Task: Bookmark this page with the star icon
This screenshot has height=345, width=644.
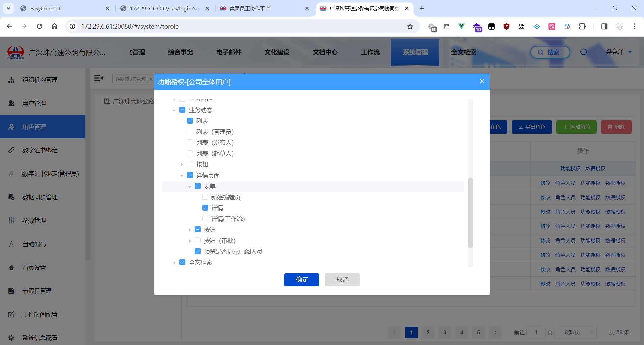Action: click(410, 26)
